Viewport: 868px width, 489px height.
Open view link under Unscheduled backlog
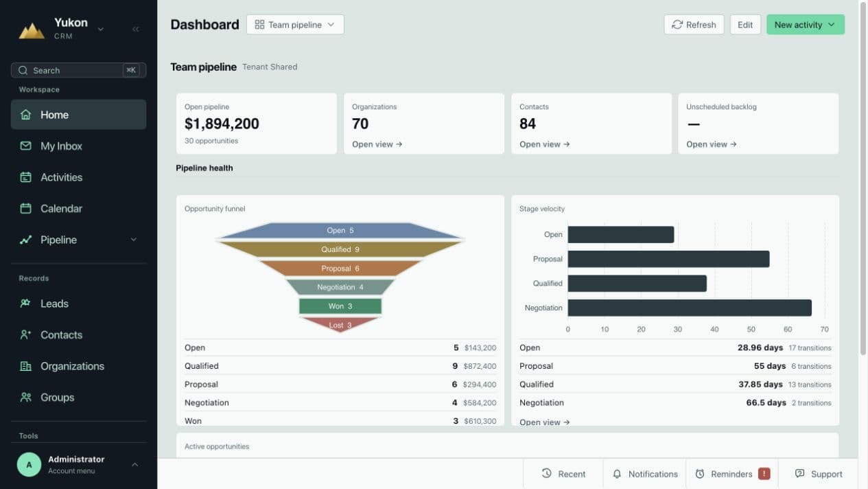(x=712, y=144)
